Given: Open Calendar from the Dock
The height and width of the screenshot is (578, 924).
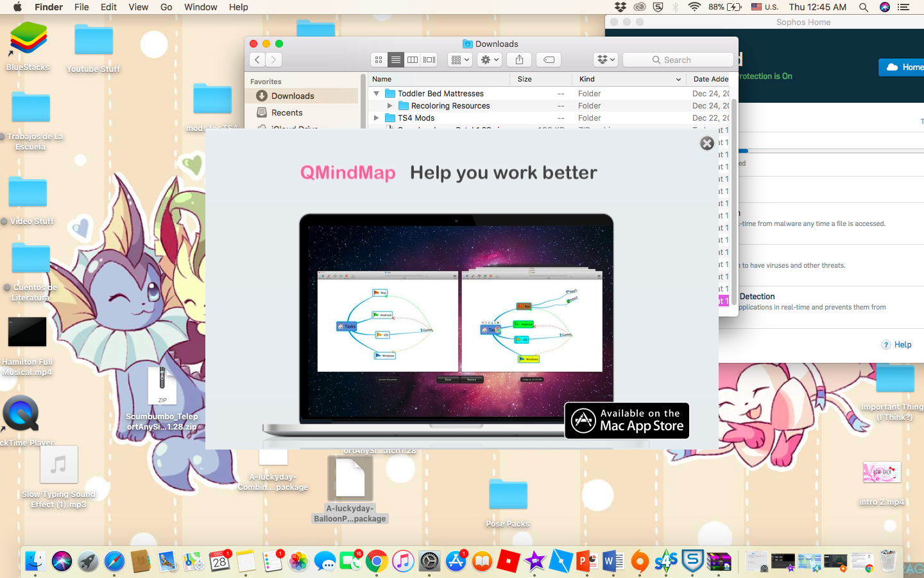Looking at the screenshot, I should (219, 561).
